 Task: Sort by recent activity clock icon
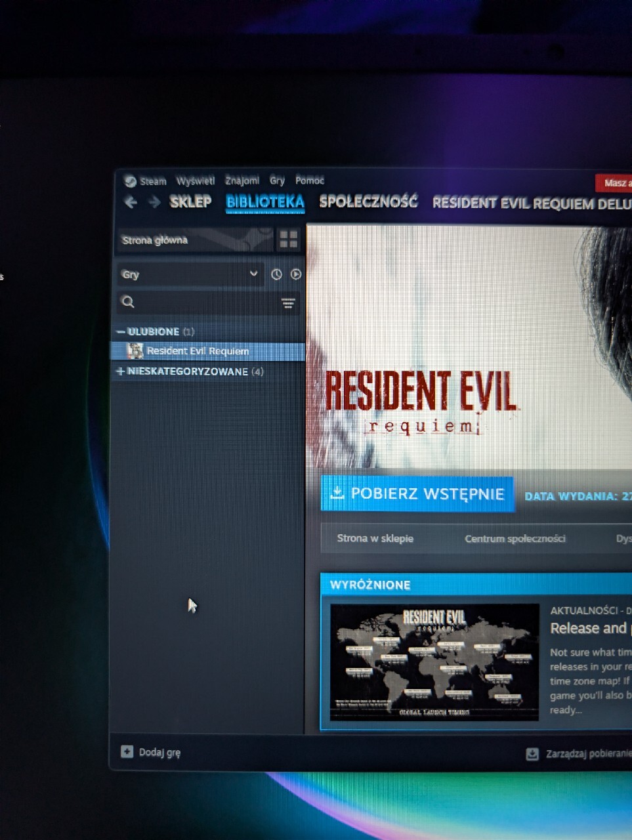tap(276, 274)
